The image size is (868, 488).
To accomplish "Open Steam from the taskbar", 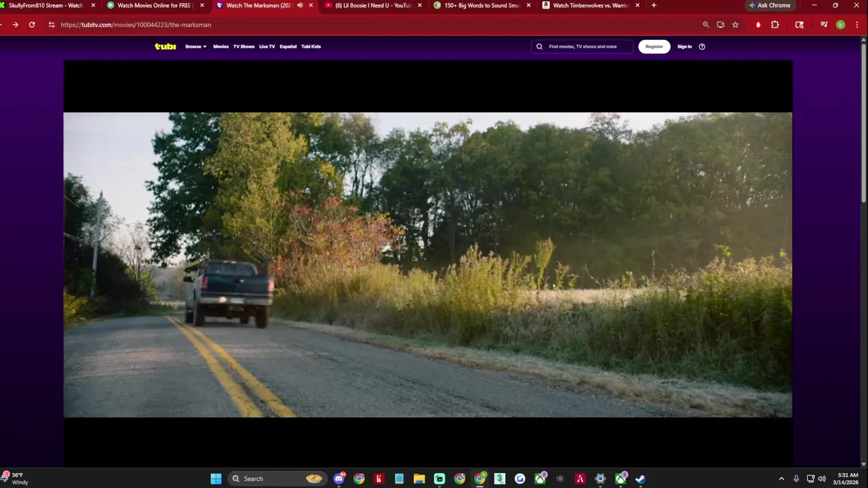I will tap(640, 479).
